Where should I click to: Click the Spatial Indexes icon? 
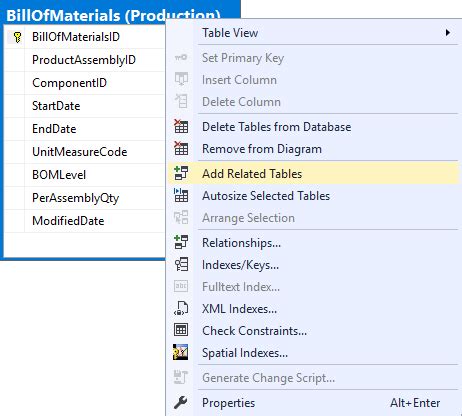(180, 352)
